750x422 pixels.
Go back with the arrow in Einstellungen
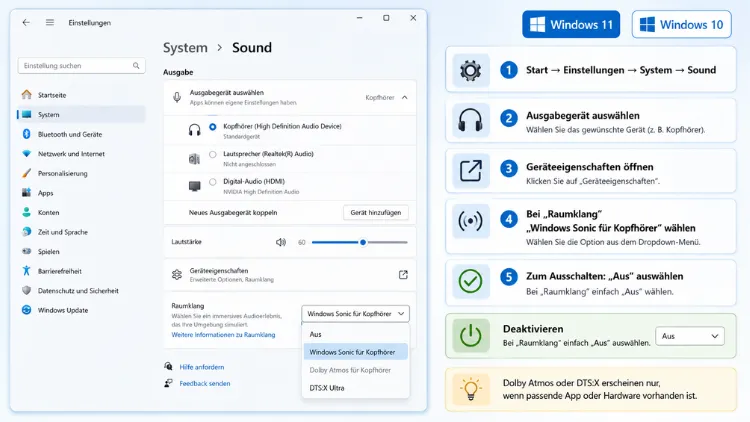[26, 22]
